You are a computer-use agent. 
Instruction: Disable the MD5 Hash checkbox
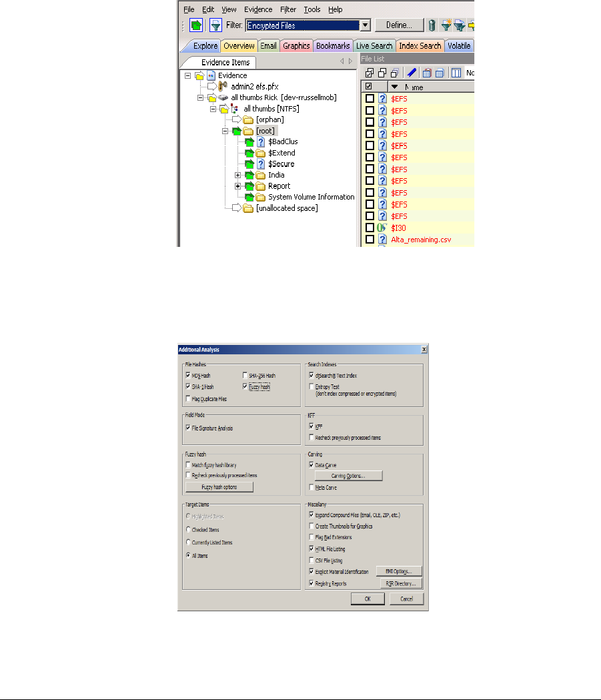188,375
